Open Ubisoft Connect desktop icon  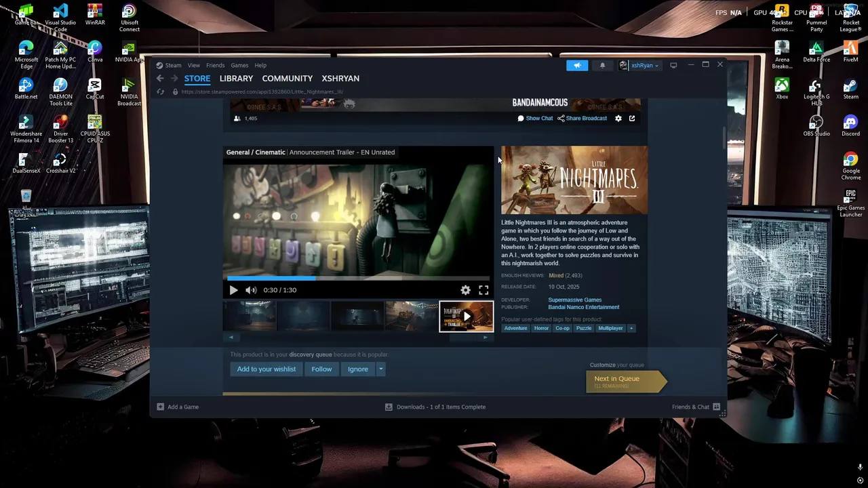click(x=129, y=18)
